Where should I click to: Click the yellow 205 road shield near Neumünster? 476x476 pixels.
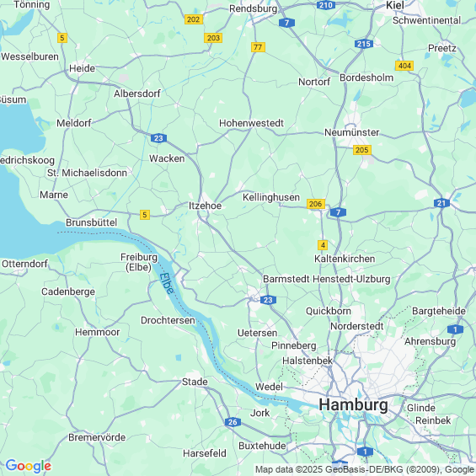tap(362, 150)
